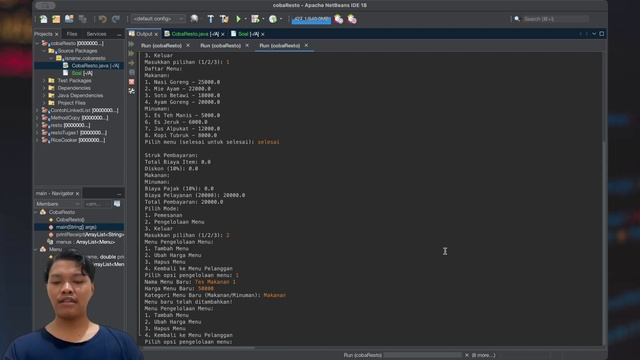
Task: Open the Profile Project dropdown arrow
Action: (280, 19)
